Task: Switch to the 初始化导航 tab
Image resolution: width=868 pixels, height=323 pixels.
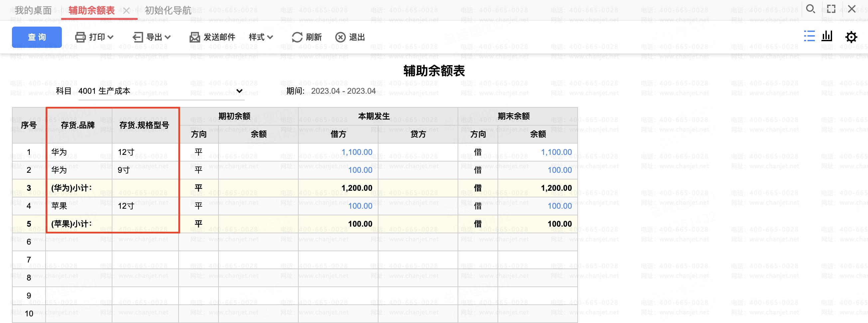Action: click(168, 10)
